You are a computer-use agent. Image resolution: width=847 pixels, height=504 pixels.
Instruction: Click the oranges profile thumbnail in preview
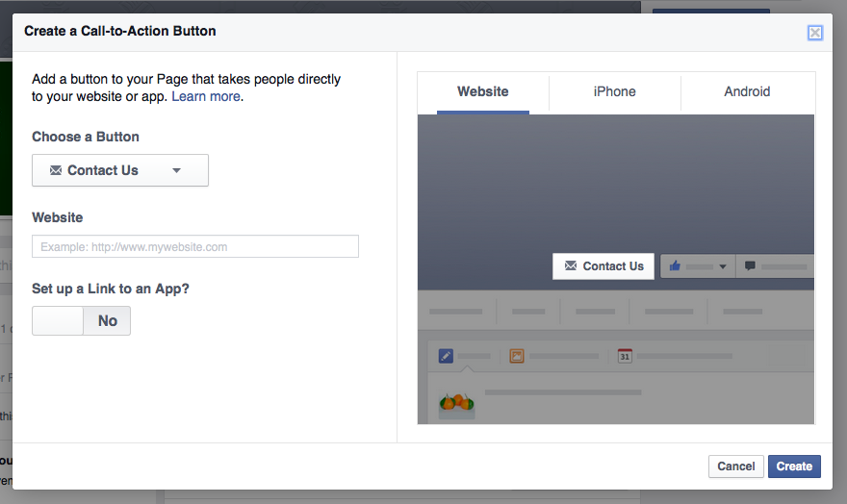[456, 402]
